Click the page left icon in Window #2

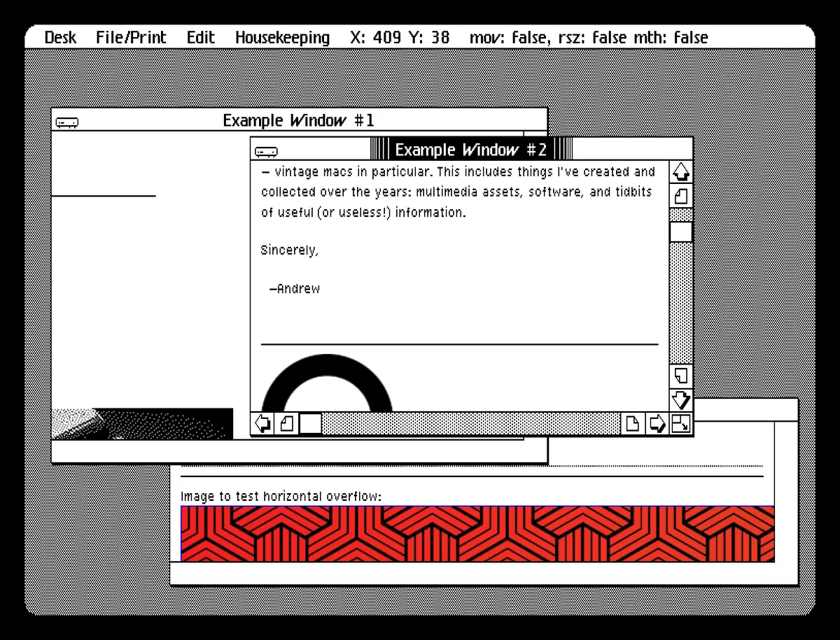(286, 423)
